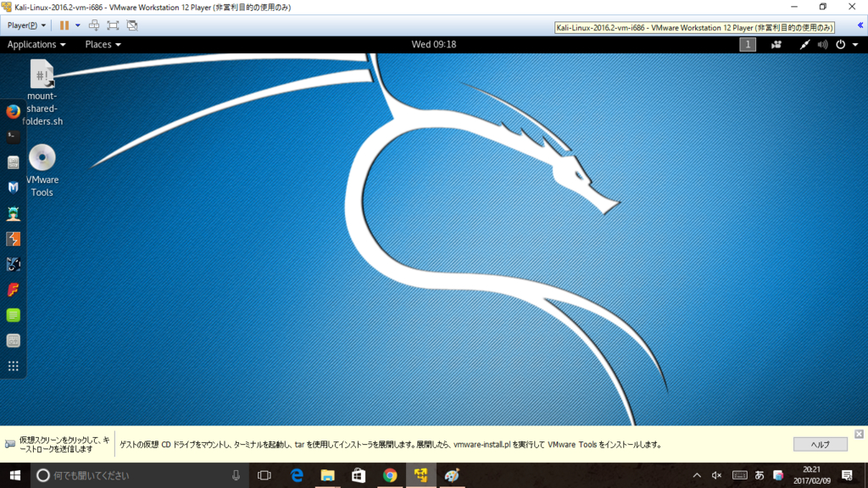Click the Kali power icon
868x488 pixels.
pos(840,44)
